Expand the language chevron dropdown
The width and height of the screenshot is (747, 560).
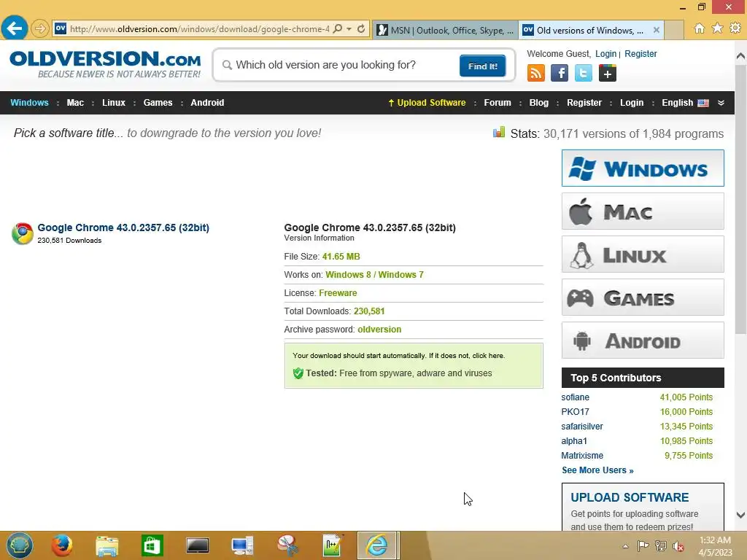(721, 103)
